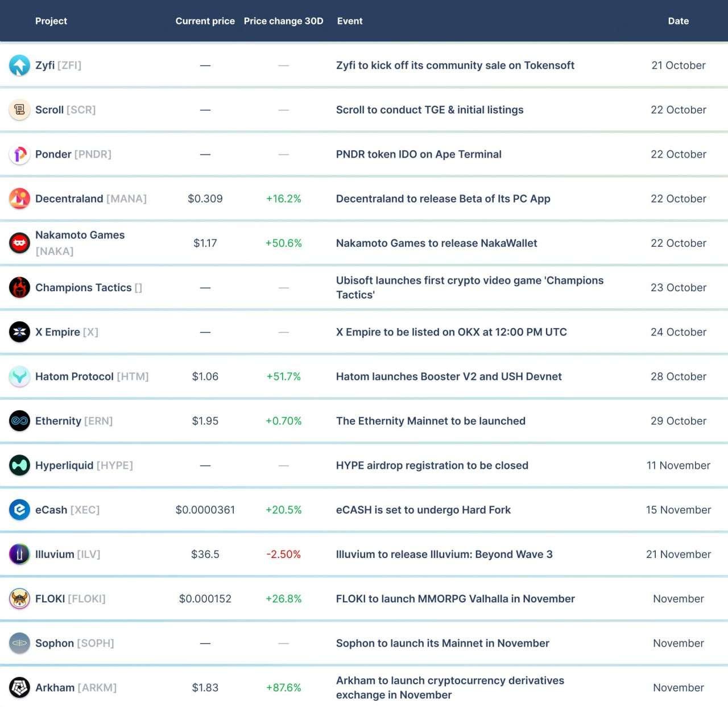Select the eCASH Hard Fork event text
The width and height of the screenshot is (728, 707).
pyautogui.click(x=423, y=510)
